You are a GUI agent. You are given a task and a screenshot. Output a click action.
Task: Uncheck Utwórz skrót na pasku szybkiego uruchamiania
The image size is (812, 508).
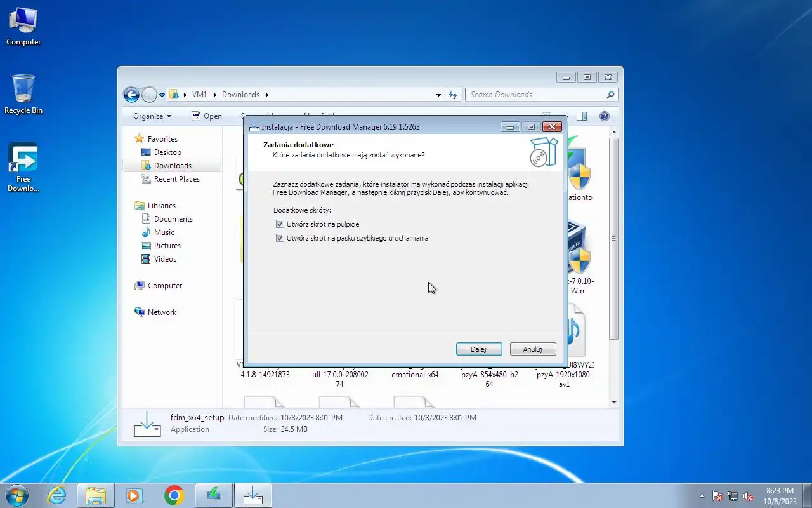coord(280,238)
